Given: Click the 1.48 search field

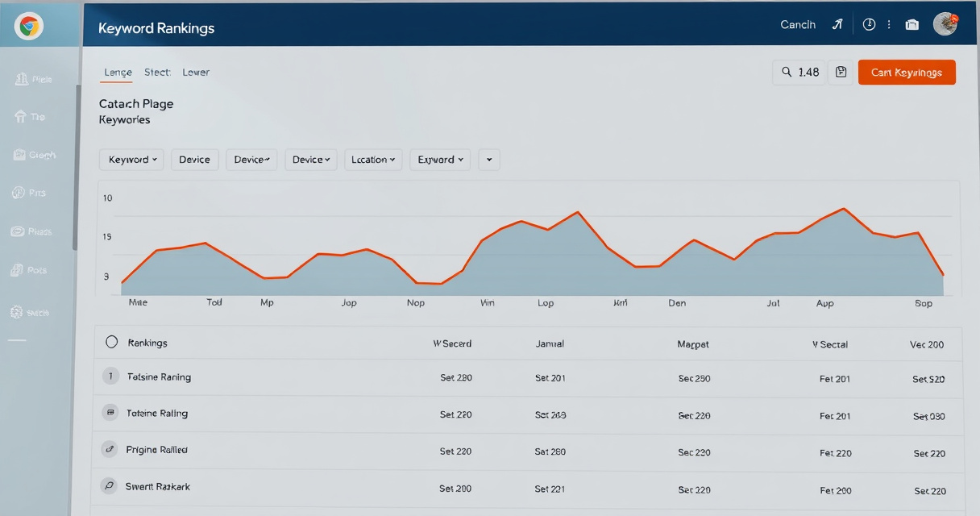Looking at the screenshot, I should [798, 72].
